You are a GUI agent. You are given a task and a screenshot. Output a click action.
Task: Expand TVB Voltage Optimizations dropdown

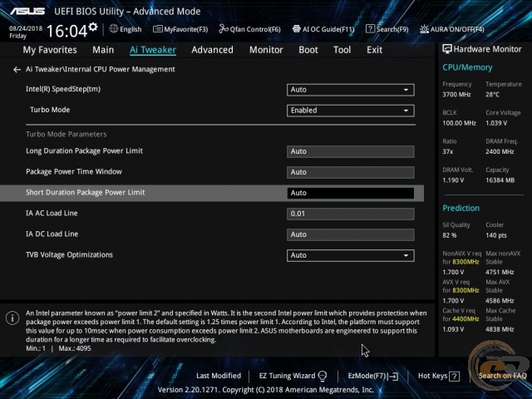pyautogui.click(x=351, y=255)
